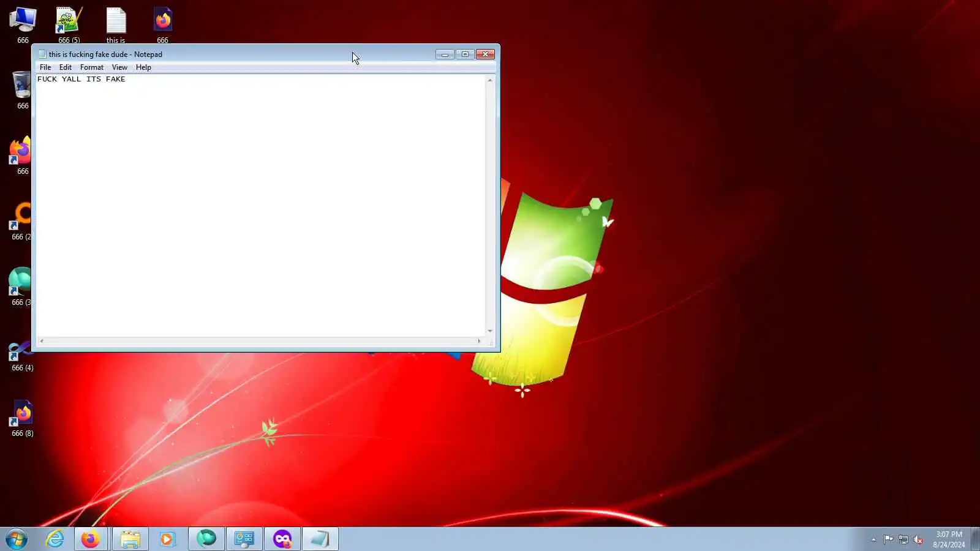Click the horizontal scrollbar left arrow in Notepad
The width and height of the screenshot is (980, 551).
[x=42, y=341]
